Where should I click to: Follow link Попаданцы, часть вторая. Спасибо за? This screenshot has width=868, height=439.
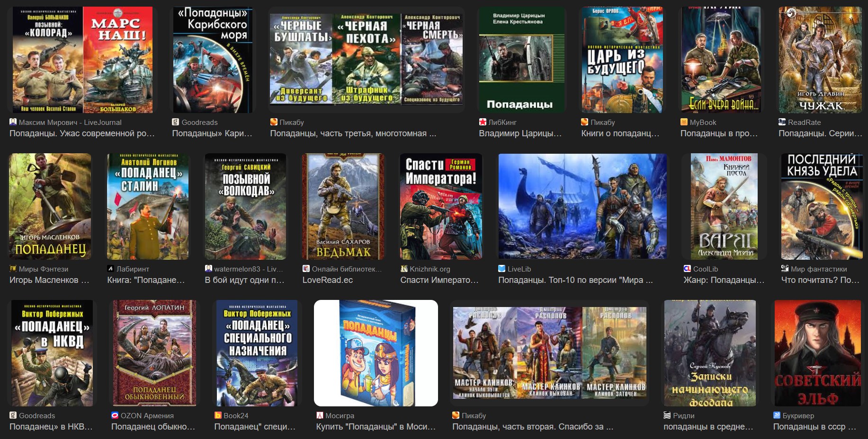click(x=532, y=427)
